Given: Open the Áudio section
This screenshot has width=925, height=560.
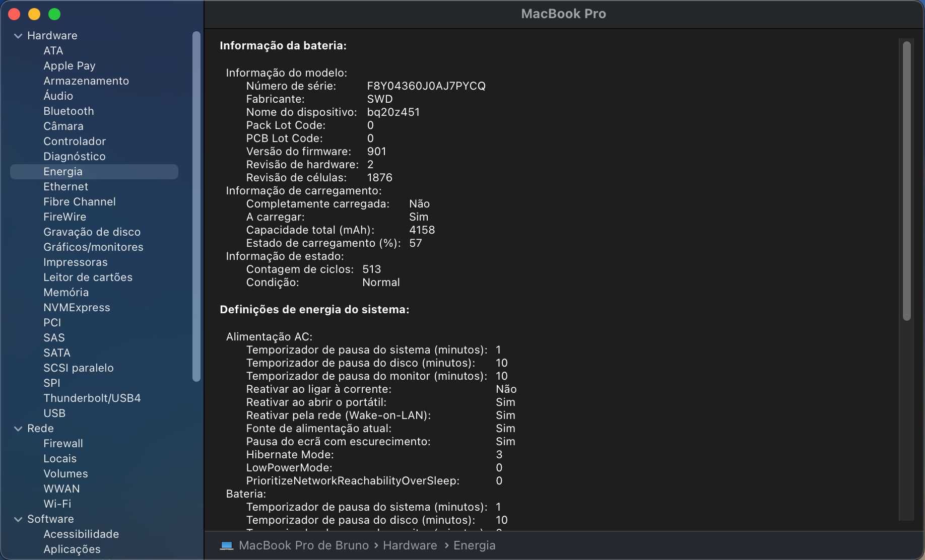Looking at the screenshot, I should click(x=58, y=96).
